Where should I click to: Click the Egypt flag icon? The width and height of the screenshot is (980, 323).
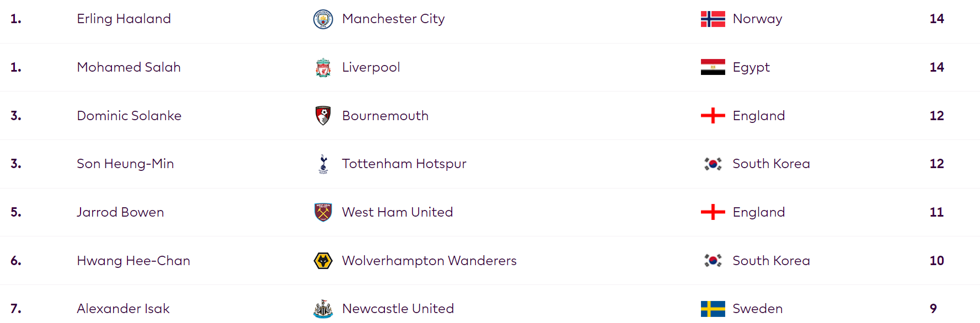[x=713, y=67]
